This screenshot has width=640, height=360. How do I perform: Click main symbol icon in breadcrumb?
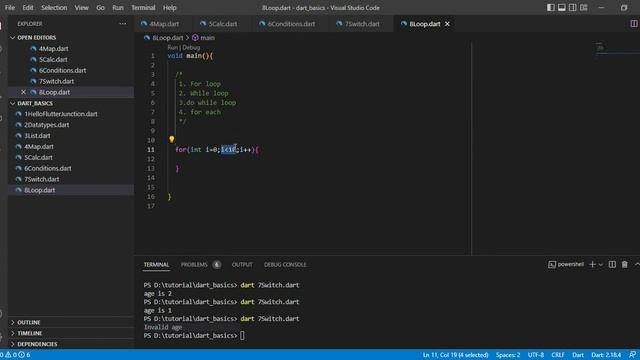[195, 38]
